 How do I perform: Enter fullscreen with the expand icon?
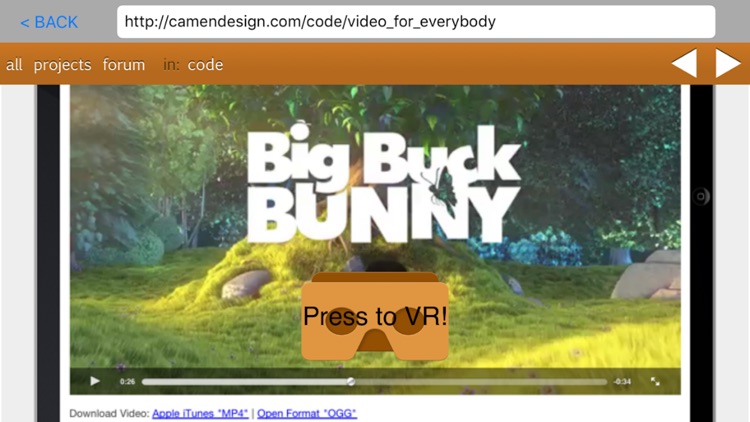[655, 381]
